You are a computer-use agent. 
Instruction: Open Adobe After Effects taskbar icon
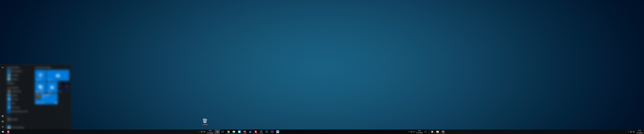point(272,132)
